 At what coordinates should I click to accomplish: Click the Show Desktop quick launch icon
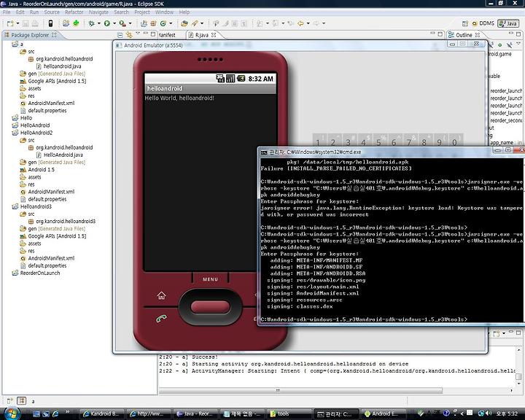[37, 413]
